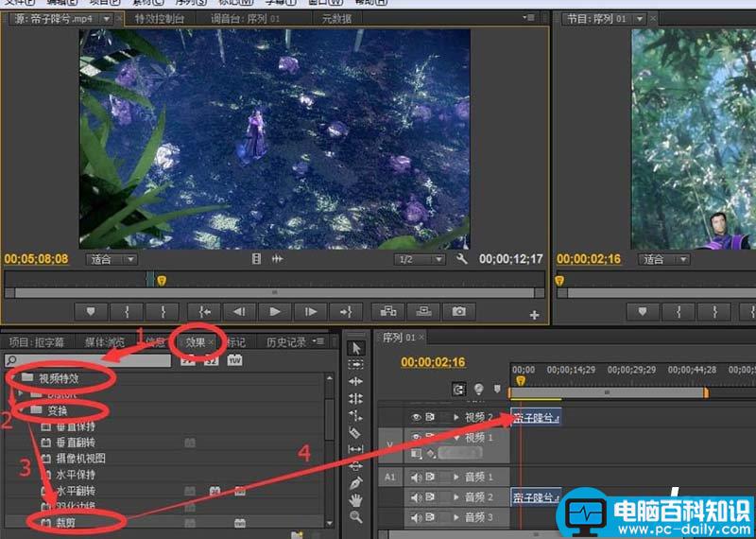Screen dimensions: 756x539
Task: Click the timeline work area bar
Action: click(x=608, y=392)
